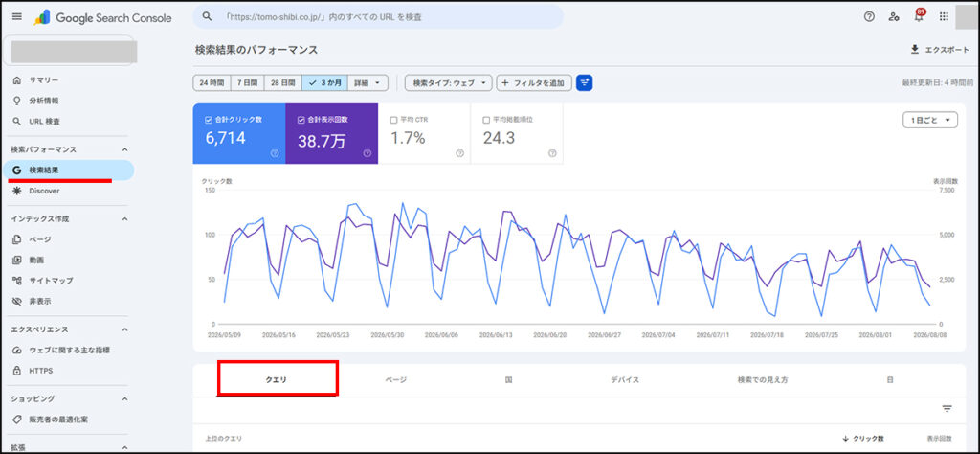Click the video icon beside 動画
This screenshot has width=980, height=454.
(x=17, y=260)
